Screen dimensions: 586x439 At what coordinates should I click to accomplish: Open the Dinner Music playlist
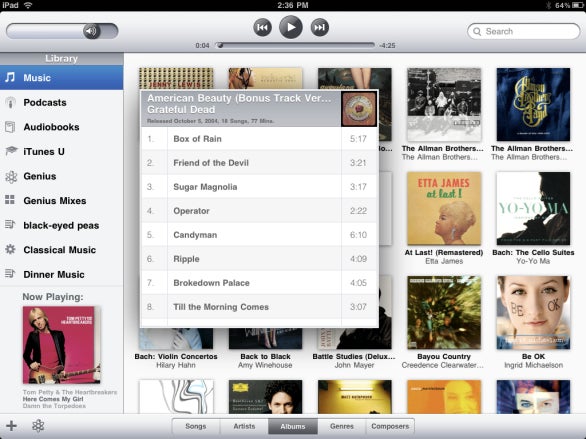pos(62,274)
